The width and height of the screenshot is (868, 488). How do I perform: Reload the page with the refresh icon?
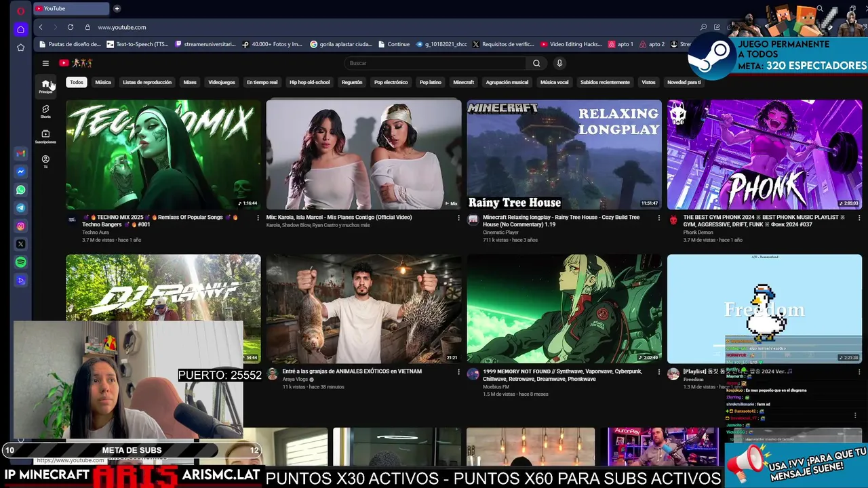(x=71, y=27)
